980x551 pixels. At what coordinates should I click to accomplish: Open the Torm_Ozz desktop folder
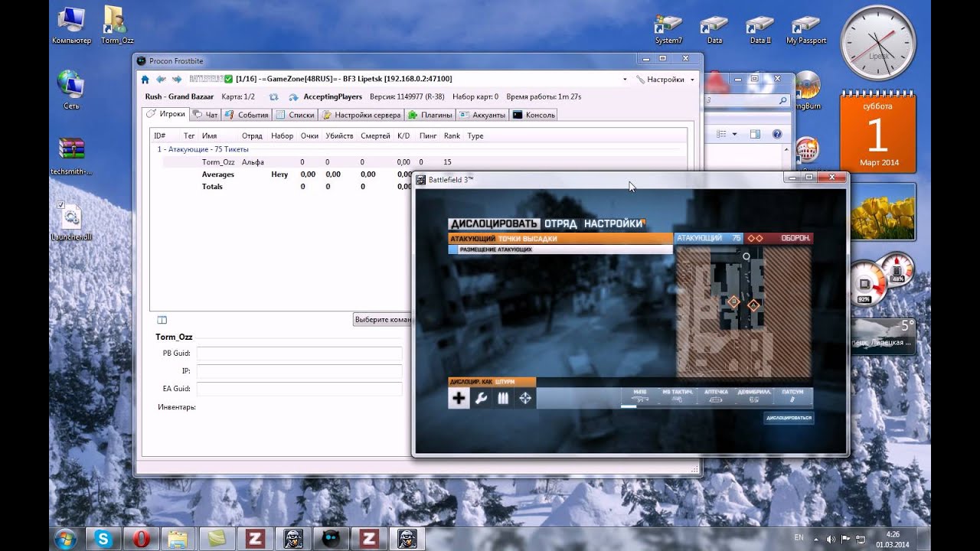116,24
